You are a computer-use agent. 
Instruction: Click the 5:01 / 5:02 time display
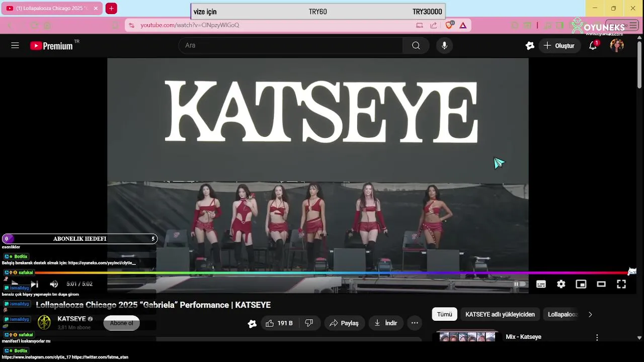pyautogui.click(x=79, y=284)
